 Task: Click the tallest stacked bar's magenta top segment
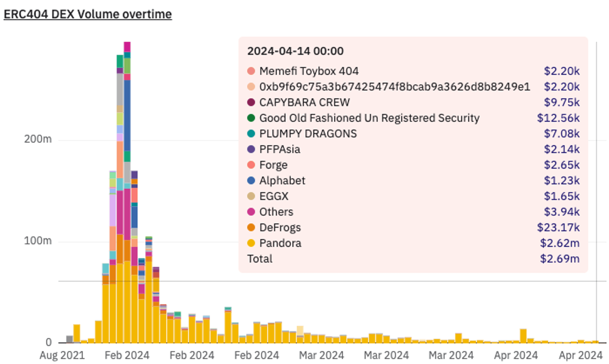point(127,47)
